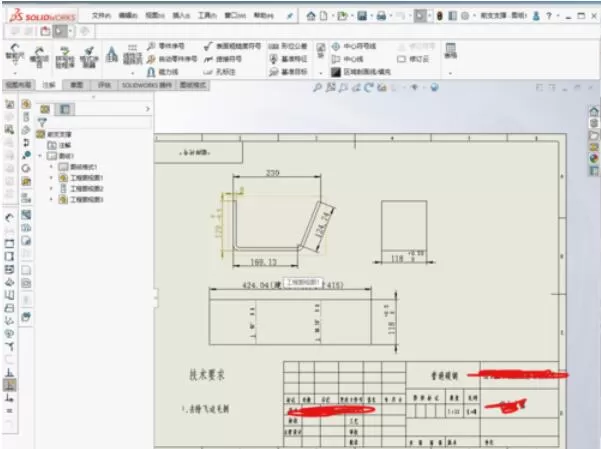Open the 帮助 (Help) menu
Screen dimensions: 601x449
(264, 16)
